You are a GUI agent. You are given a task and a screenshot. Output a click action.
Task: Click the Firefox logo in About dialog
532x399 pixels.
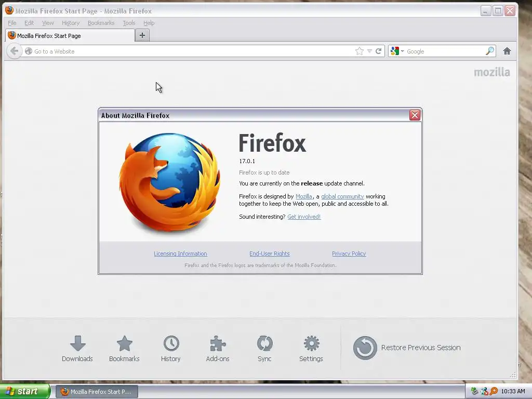click(x=170, y=182)
